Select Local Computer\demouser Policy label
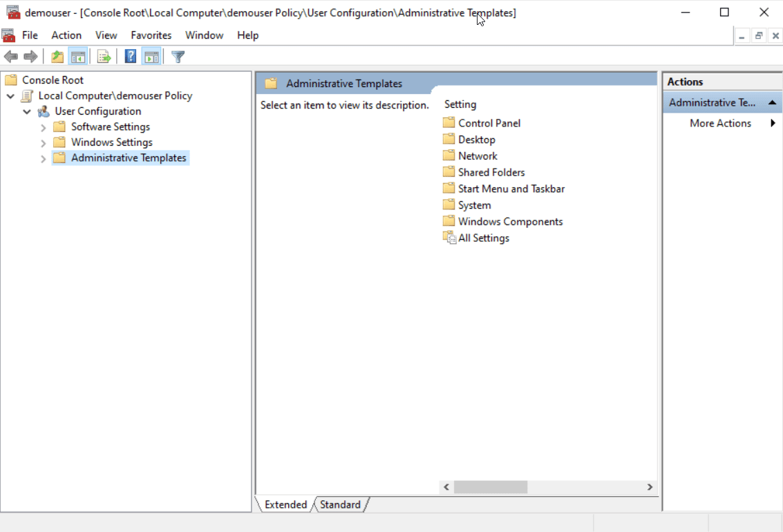 click(115, 95)
